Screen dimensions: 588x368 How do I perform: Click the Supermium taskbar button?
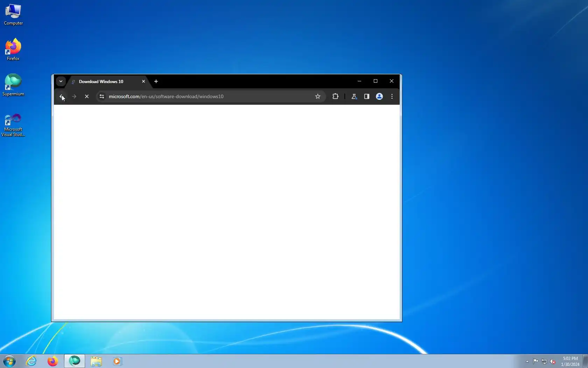(75, 361)
